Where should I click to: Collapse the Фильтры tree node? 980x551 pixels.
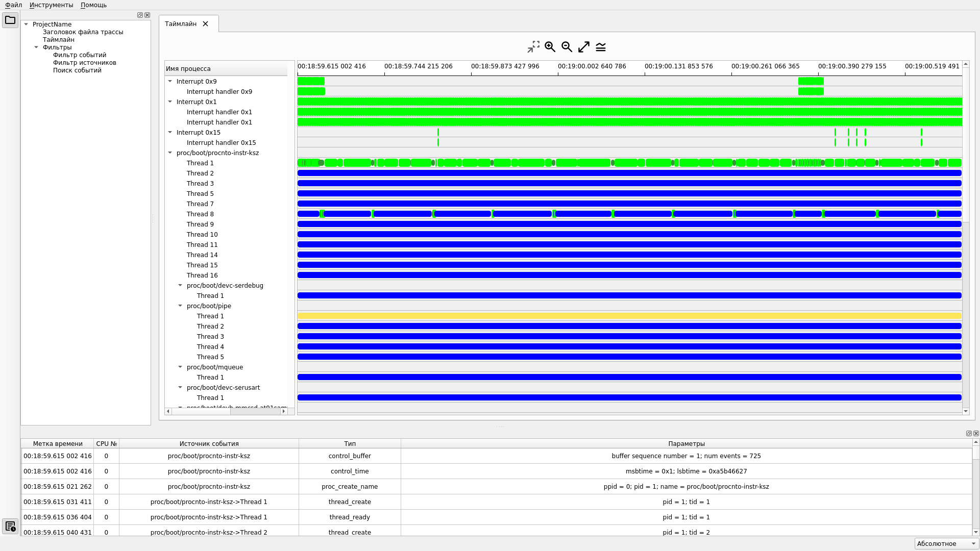36,47
